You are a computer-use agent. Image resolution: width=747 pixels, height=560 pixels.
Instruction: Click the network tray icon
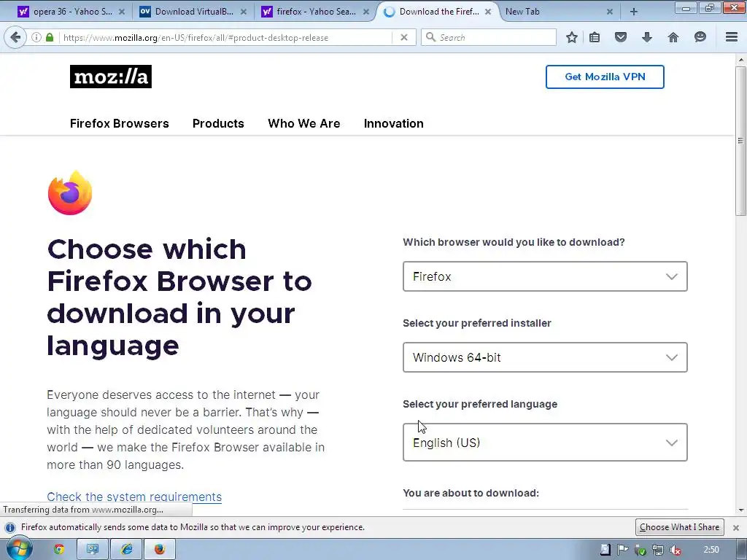657,550
